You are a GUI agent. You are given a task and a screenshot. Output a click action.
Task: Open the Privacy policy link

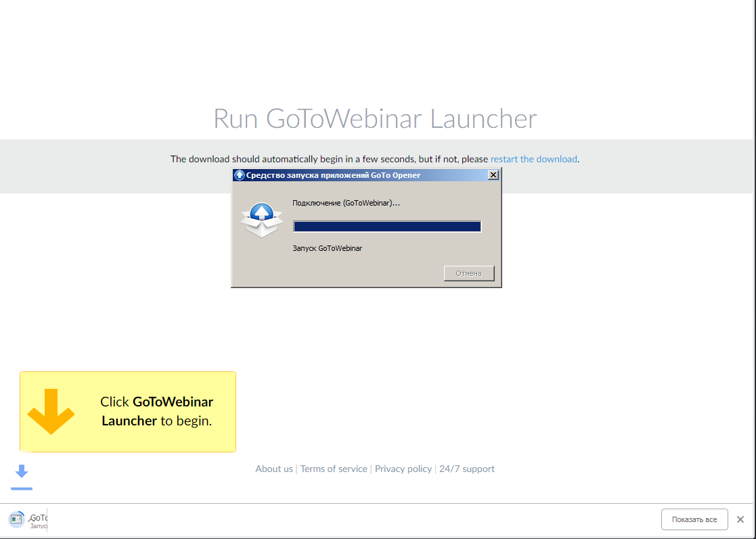click(x=403, y=469)
